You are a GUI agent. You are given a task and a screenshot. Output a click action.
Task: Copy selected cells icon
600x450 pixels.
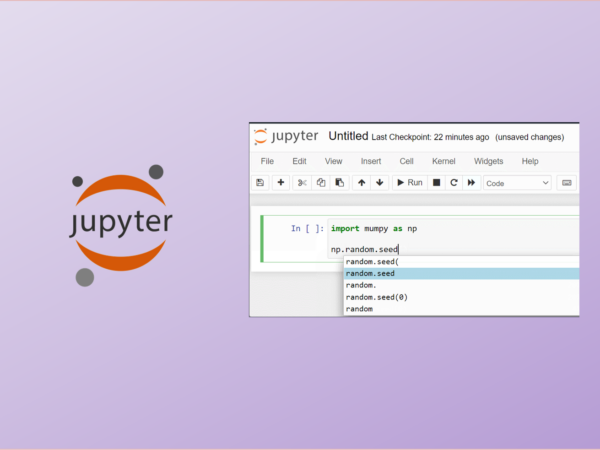[320, 183]
